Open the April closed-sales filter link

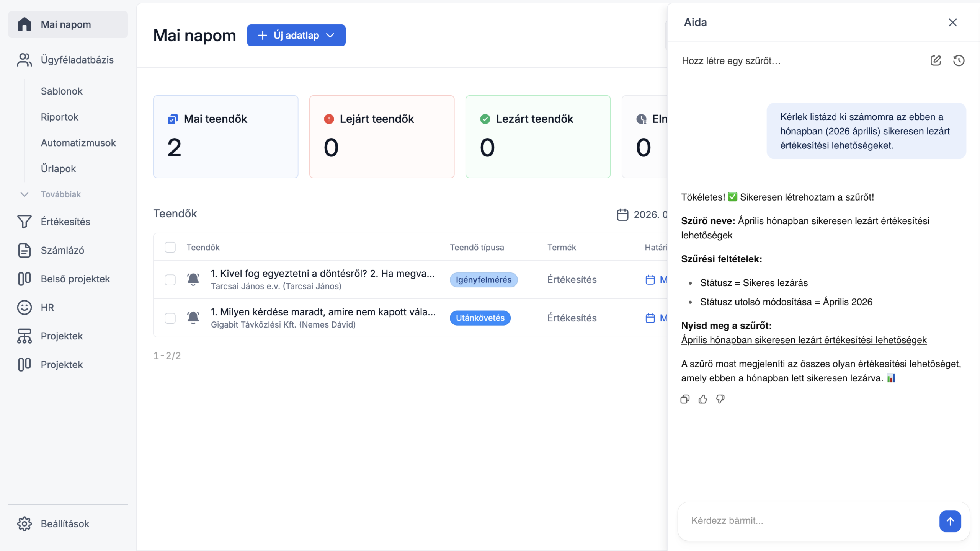[x=804, y=340]
